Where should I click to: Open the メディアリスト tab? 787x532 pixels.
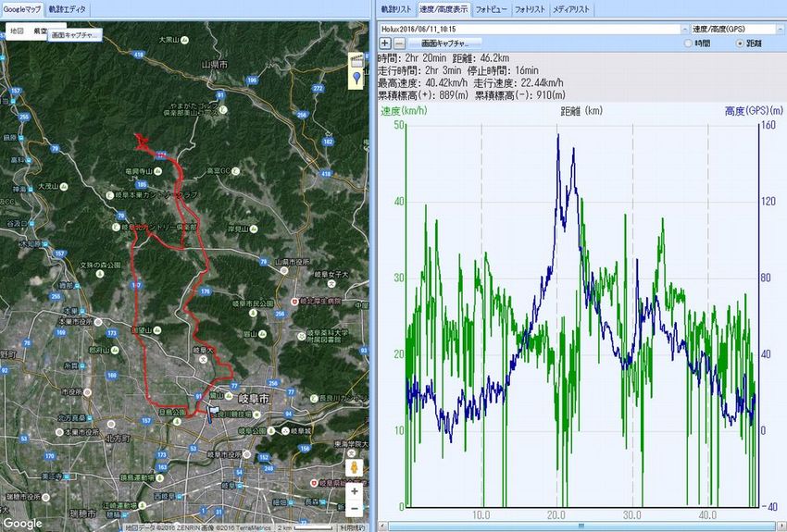click(571, 9)
